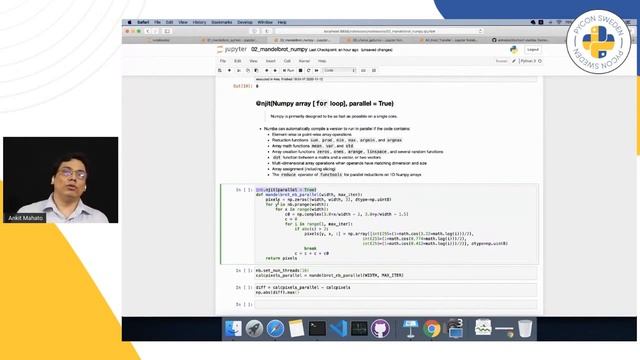Open Safari menu in macOS menu bar
Image resolution: width=640 pixels, height=360 pixels.
[143, 22]
